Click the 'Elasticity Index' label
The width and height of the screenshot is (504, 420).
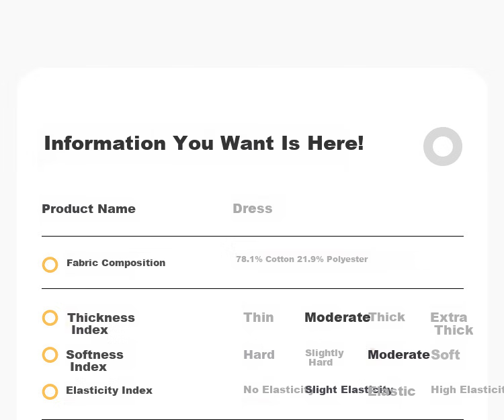(x=109, y=390)
